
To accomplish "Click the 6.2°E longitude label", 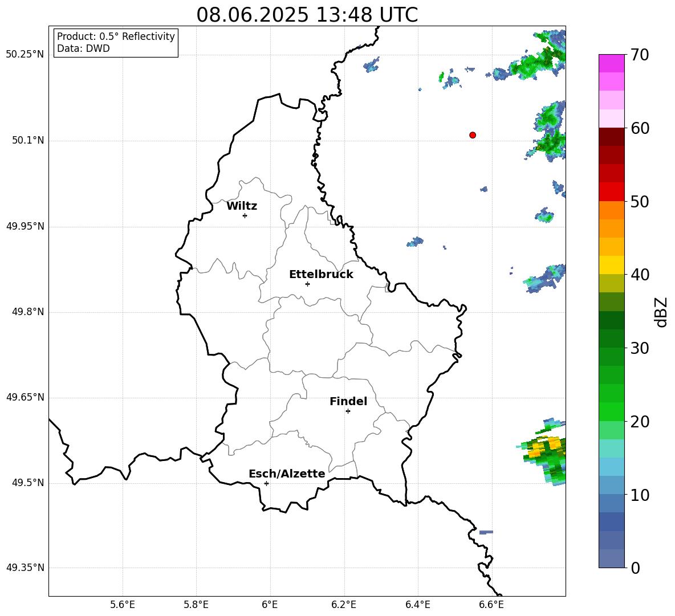I will 344,605.
